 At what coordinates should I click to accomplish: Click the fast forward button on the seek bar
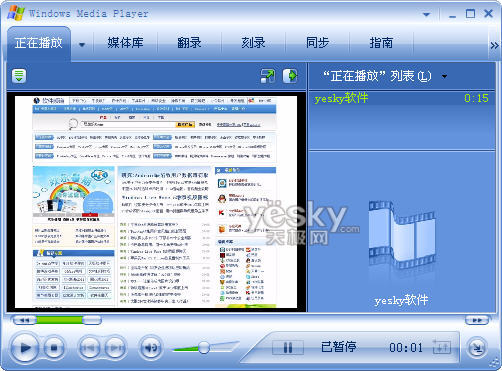tap(477, 320)
